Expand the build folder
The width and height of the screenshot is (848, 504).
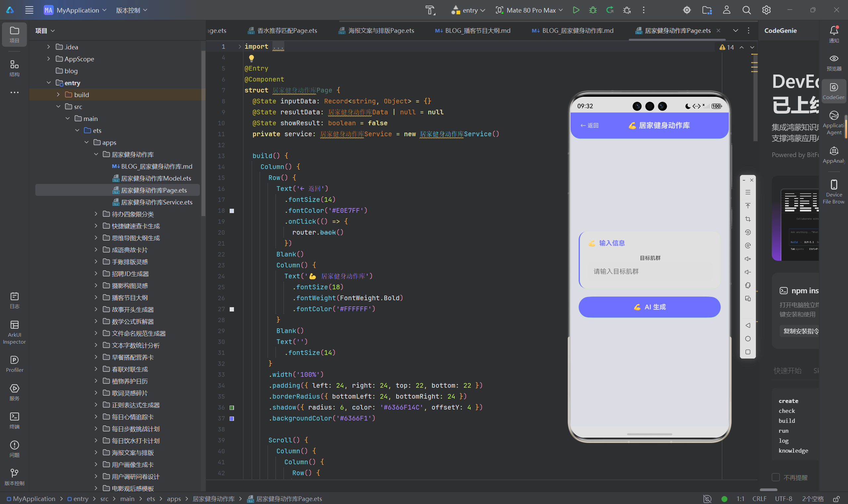coord(58,94)
